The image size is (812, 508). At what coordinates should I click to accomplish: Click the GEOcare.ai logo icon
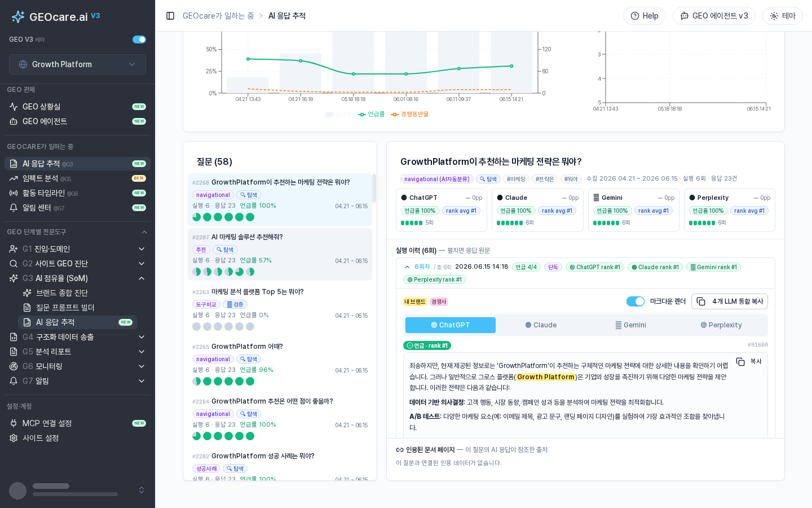(x=18, y=17)
